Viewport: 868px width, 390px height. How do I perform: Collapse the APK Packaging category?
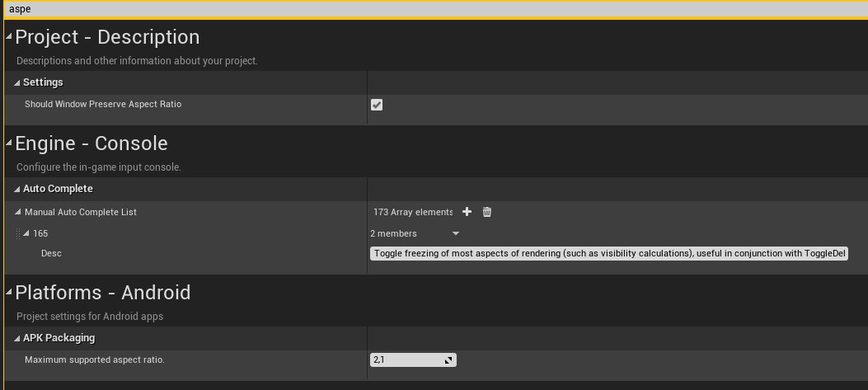(x=17, y=338)
